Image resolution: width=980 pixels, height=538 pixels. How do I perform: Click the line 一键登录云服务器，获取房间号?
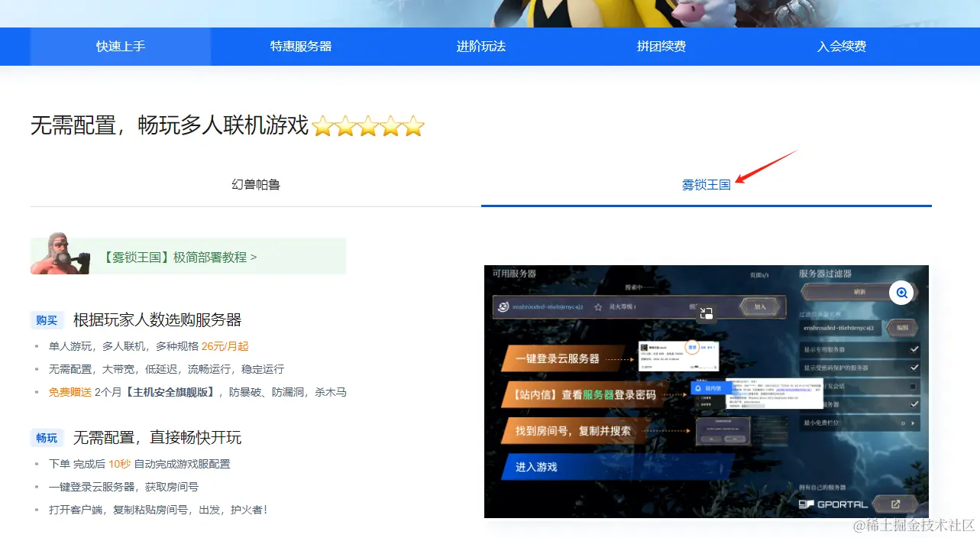tap(124, 487)
